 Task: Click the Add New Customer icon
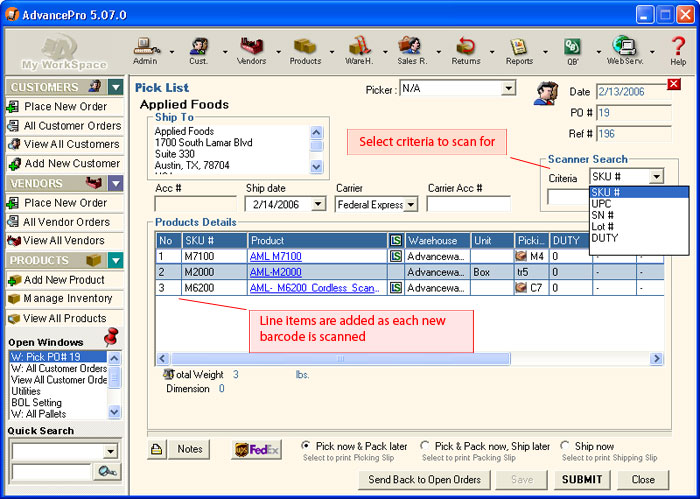coord(14,164)
